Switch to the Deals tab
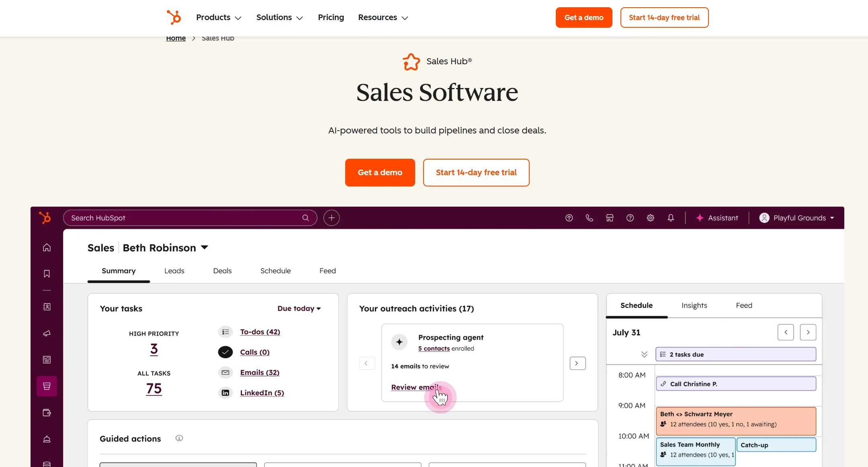 point(222,271)
